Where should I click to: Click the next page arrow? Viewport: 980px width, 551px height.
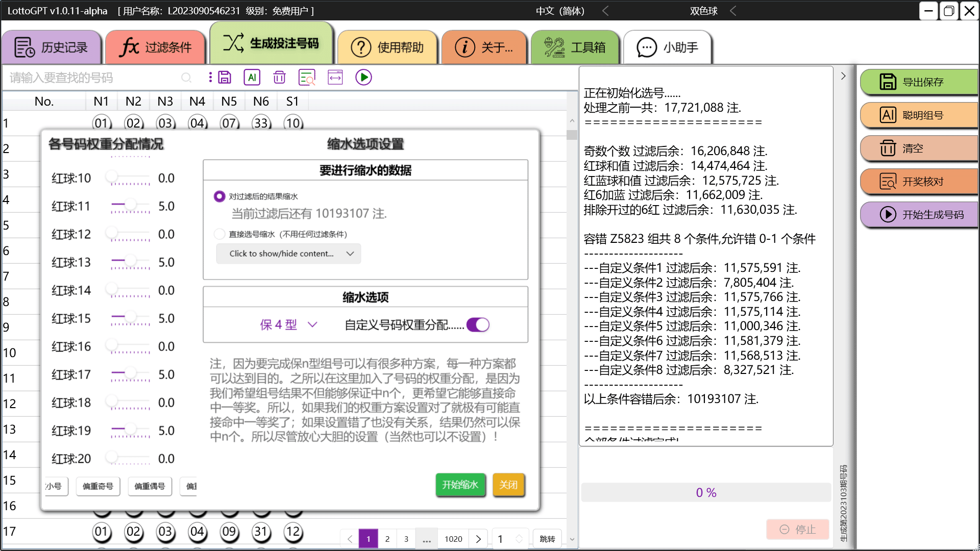pyautogui.click(x=478, y=539)
